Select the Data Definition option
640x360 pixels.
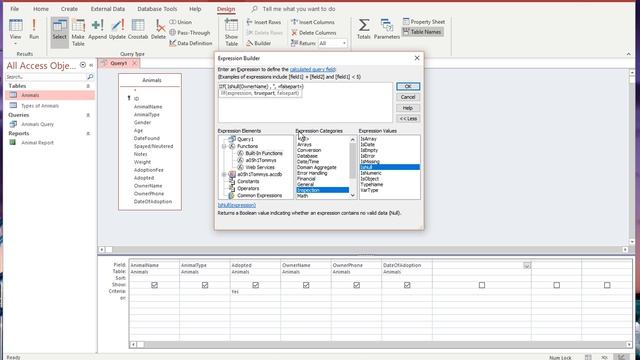pyautogui.click(x=191, y=43)
